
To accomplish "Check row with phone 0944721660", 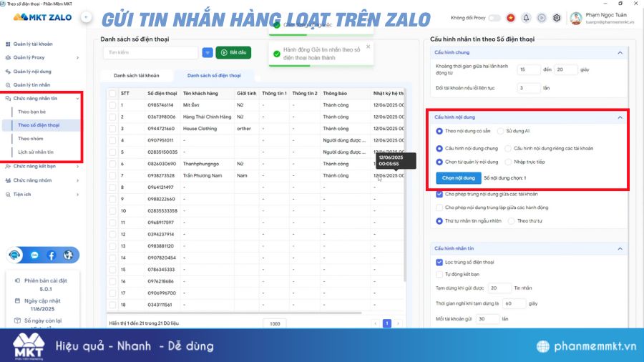I will tap(112, 129).
